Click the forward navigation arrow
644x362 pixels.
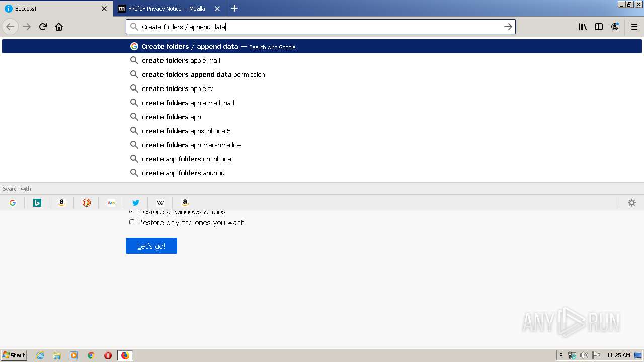[27, 27]
